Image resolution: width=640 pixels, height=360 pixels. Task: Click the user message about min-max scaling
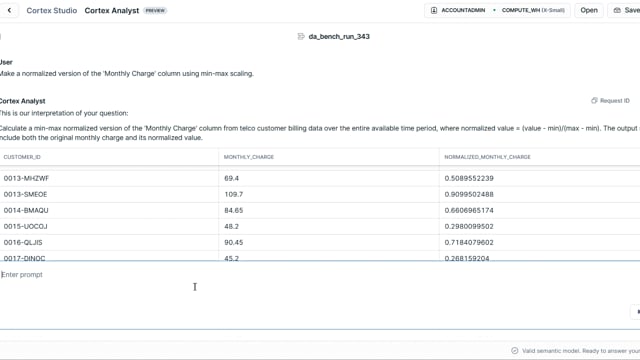(x=127, y=73)
